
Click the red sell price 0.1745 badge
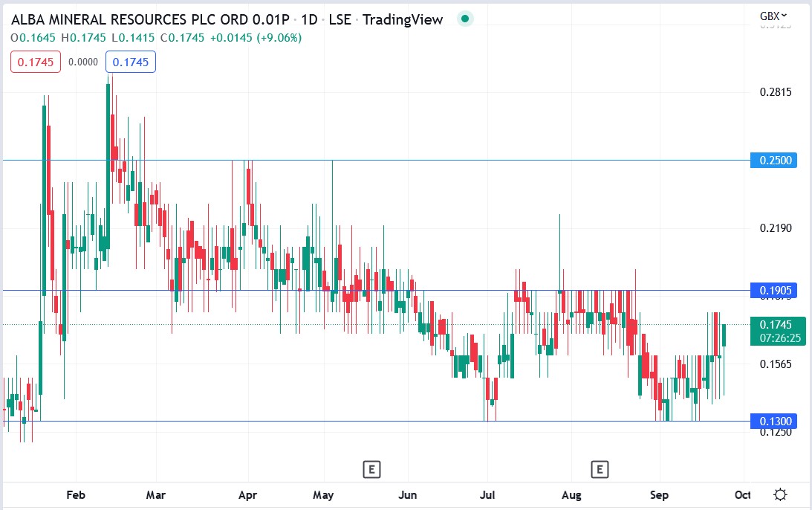(x=35, y=62)
